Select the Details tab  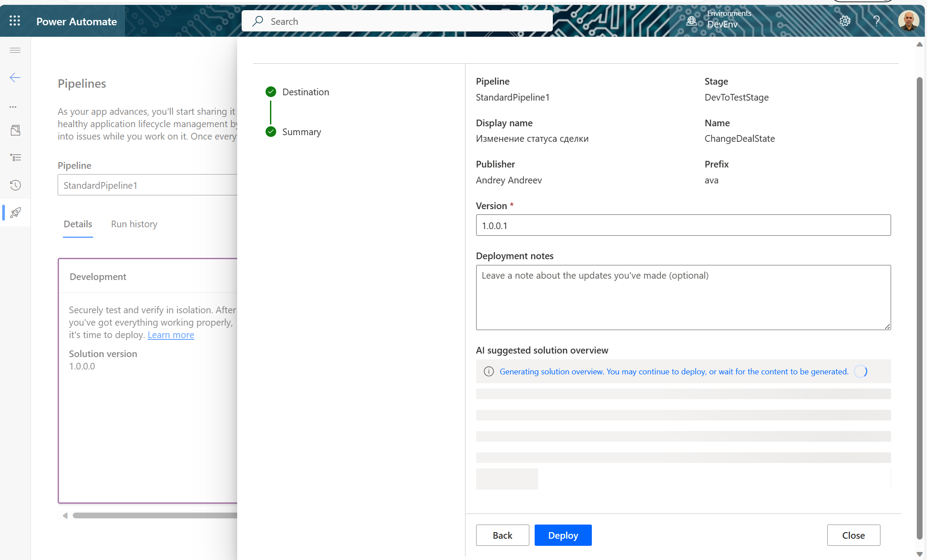pos(78,224)
